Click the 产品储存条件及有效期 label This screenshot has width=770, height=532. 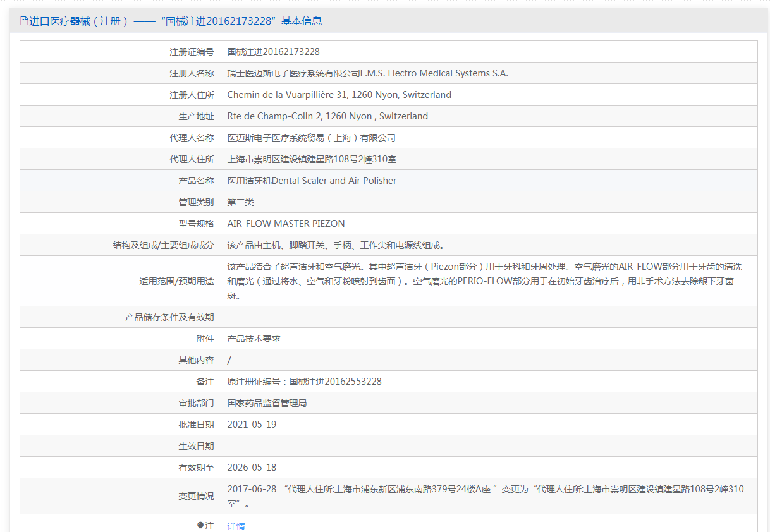coord(169,317)
